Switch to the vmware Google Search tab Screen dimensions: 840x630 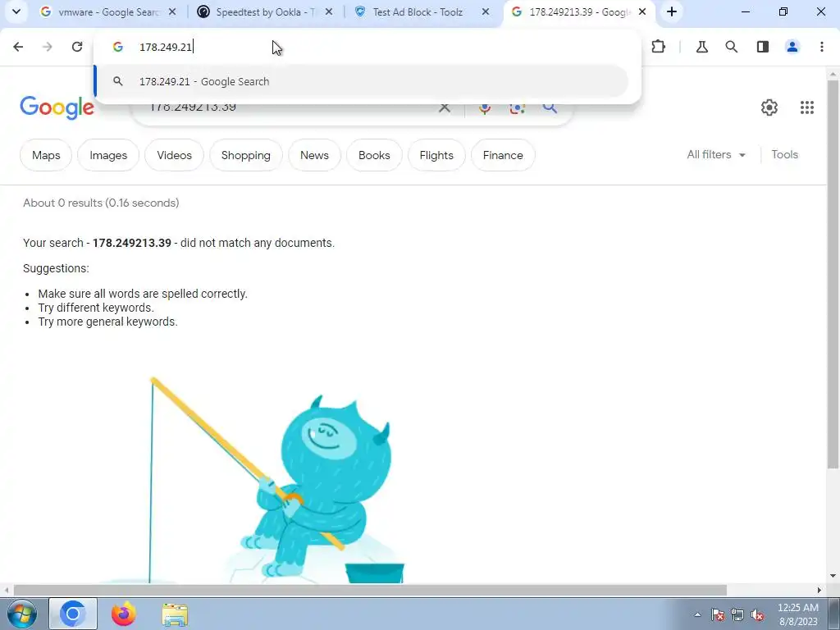(x=109, y=11)
